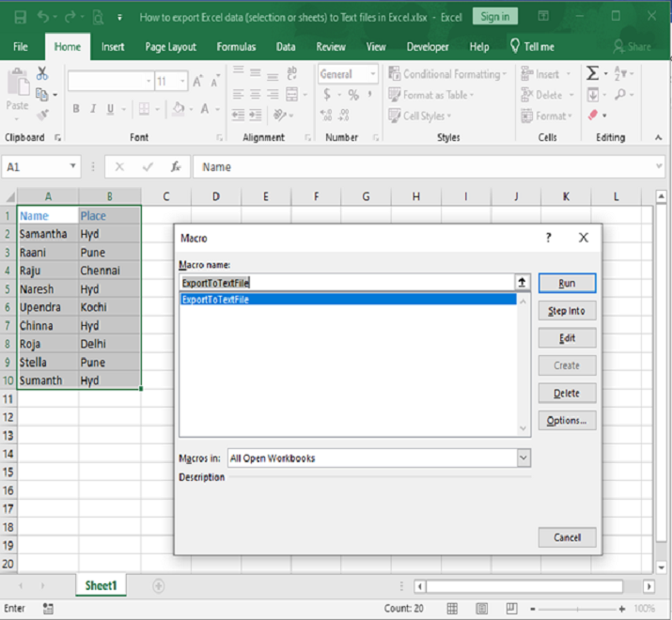Screen dimensions: 672x620
Task: Click the AutoSum sigma icon
Action: coord(593,73)
